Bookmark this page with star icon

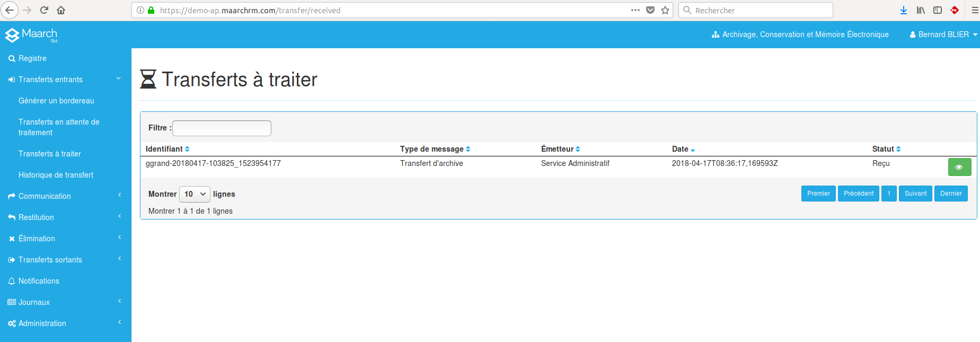[665, 10]
